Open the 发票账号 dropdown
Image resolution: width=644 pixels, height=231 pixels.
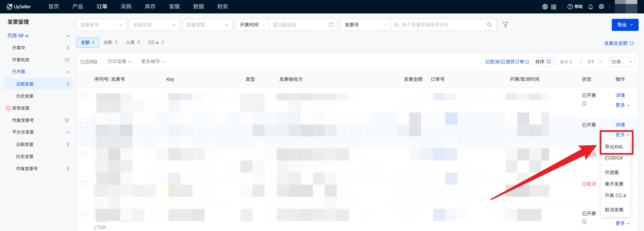click(101, 25)
